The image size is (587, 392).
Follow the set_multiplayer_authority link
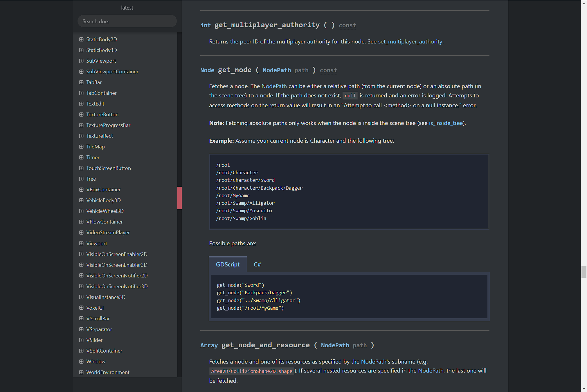pyautogui.click(x=410, y=41)
